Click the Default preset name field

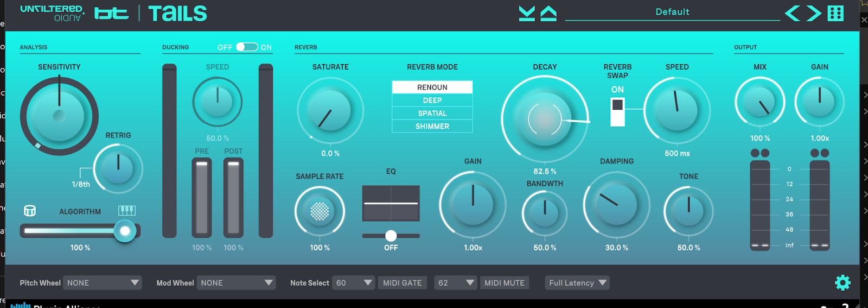672,12
